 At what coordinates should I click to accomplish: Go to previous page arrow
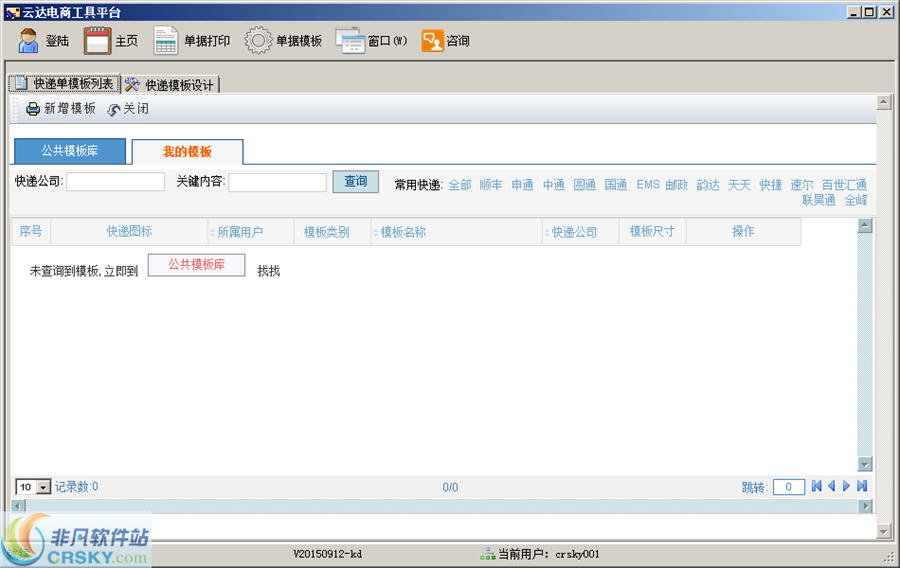pyautogui.click(x=831, y=487)
